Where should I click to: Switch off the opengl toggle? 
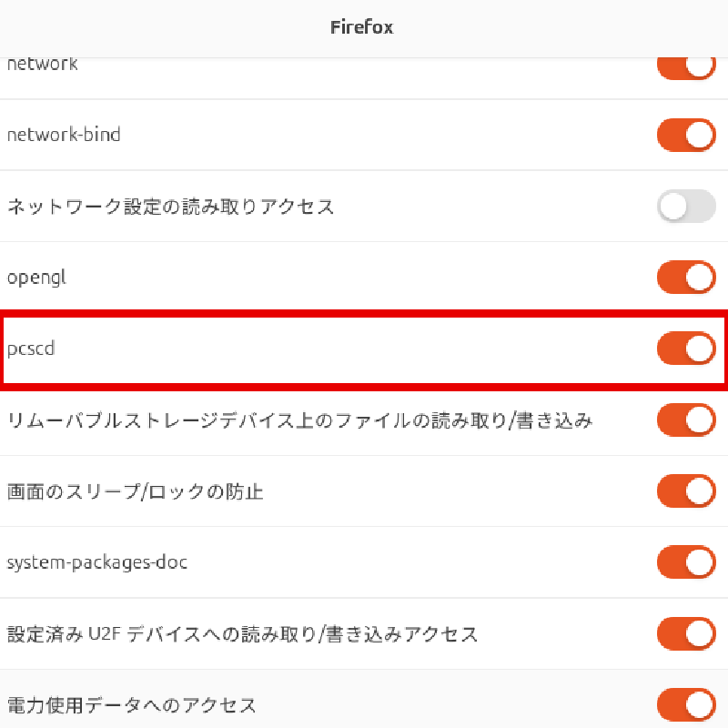(686, 278)
